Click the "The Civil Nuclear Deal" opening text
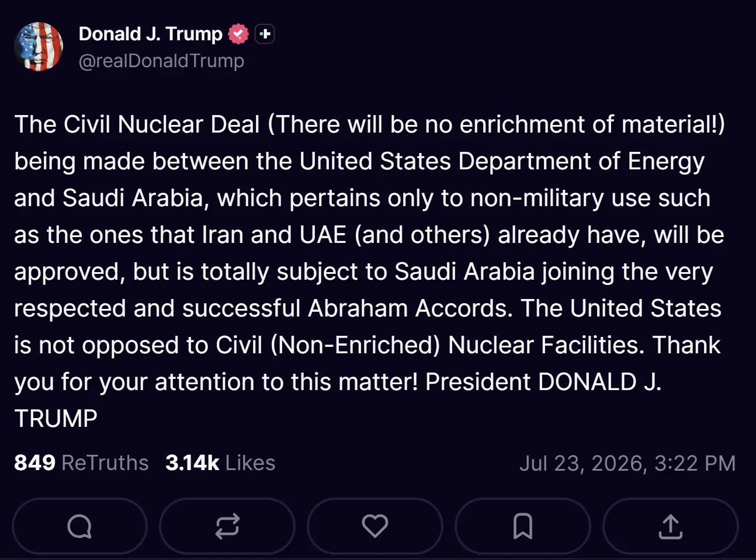Image resolution: width=756 pixels, height=560 pixels. (137, 124)
